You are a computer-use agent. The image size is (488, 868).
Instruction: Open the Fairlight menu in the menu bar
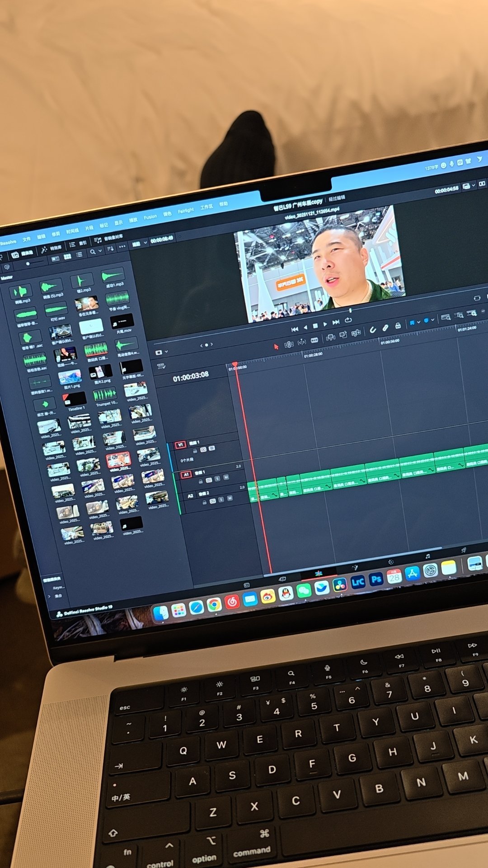(185, 211)
